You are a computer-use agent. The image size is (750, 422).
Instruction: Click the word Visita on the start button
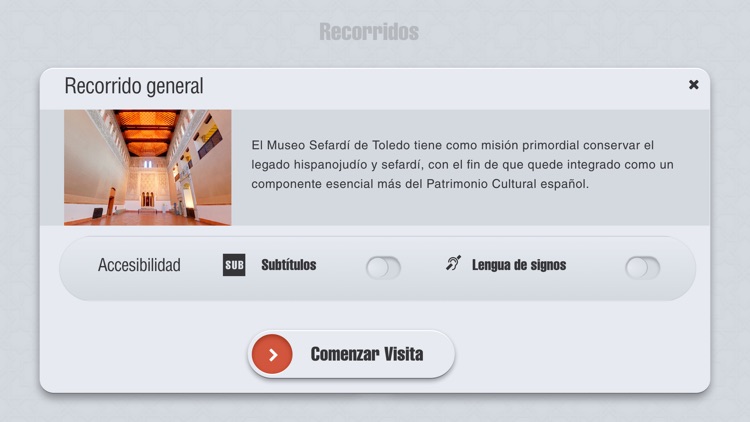point(404,354)
